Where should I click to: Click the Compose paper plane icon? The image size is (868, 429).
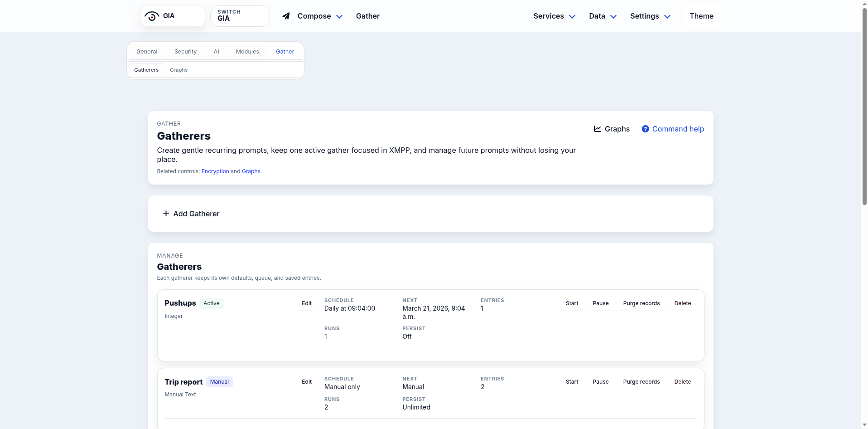[x=286, y=16]
